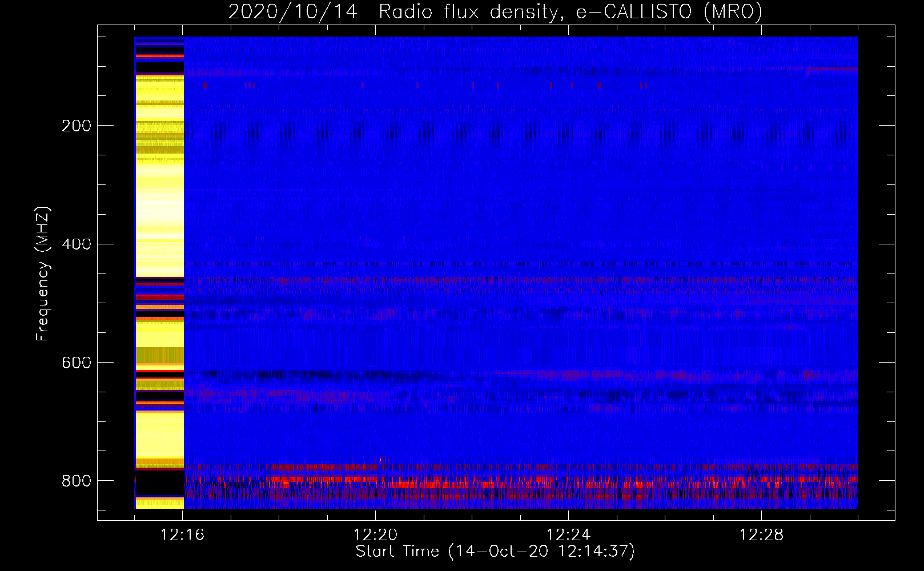This screenshot has height=571, width=924.
Task: Click the 12:28 time tick label
Action: [761, 535]
